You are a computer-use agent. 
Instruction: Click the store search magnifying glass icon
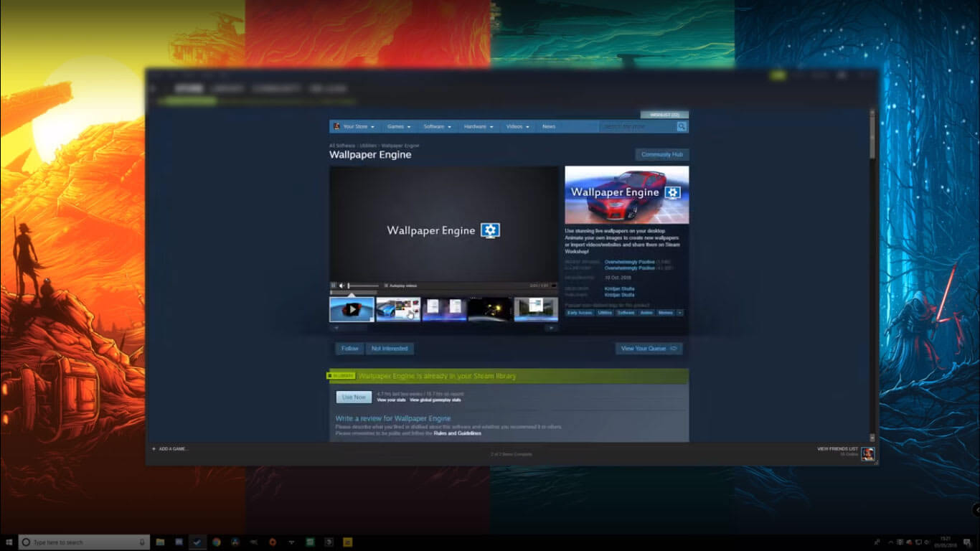click(x=681, y=126)
